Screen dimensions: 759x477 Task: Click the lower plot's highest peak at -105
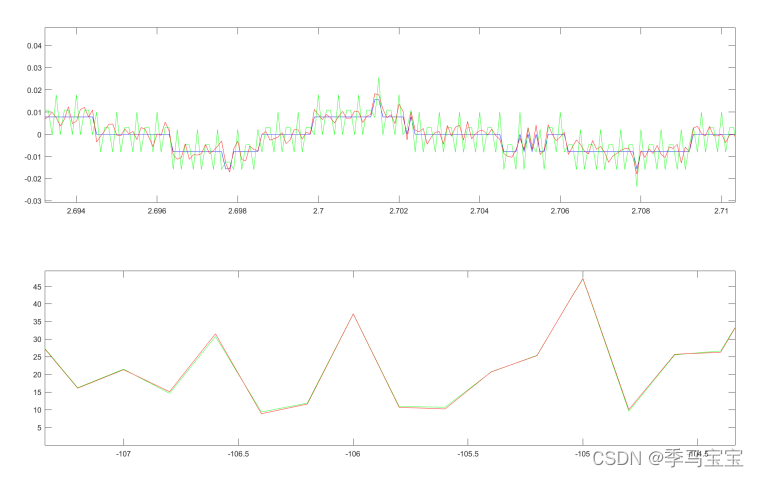(x=583, y=279)
